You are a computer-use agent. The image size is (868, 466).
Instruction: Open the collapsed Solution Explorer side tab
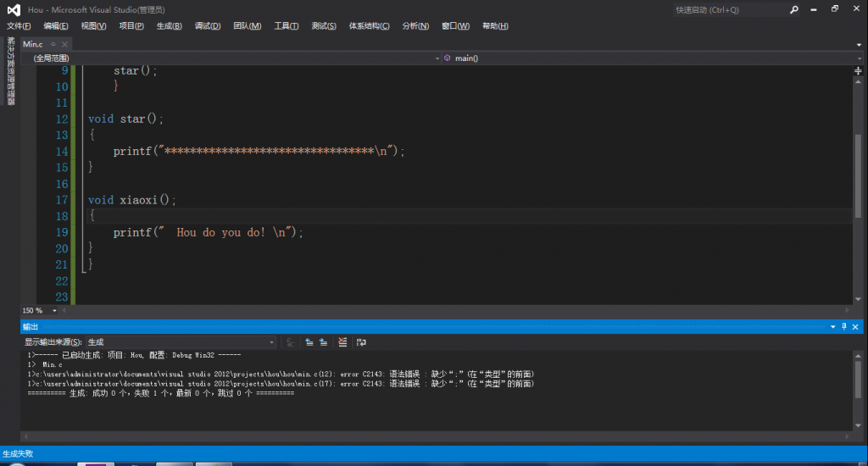coord(10,71)
